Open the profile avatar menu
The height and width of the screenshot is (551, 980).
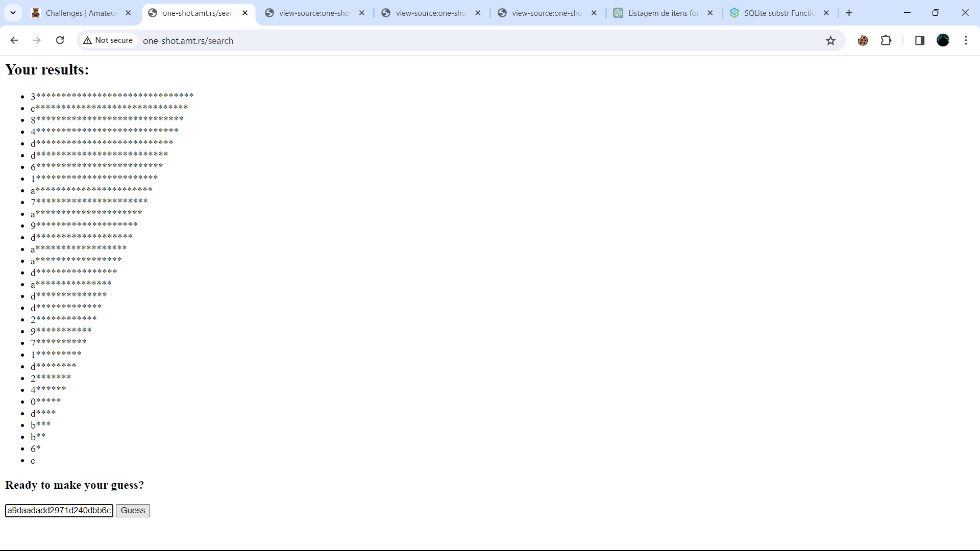click(x=943, y=40)
